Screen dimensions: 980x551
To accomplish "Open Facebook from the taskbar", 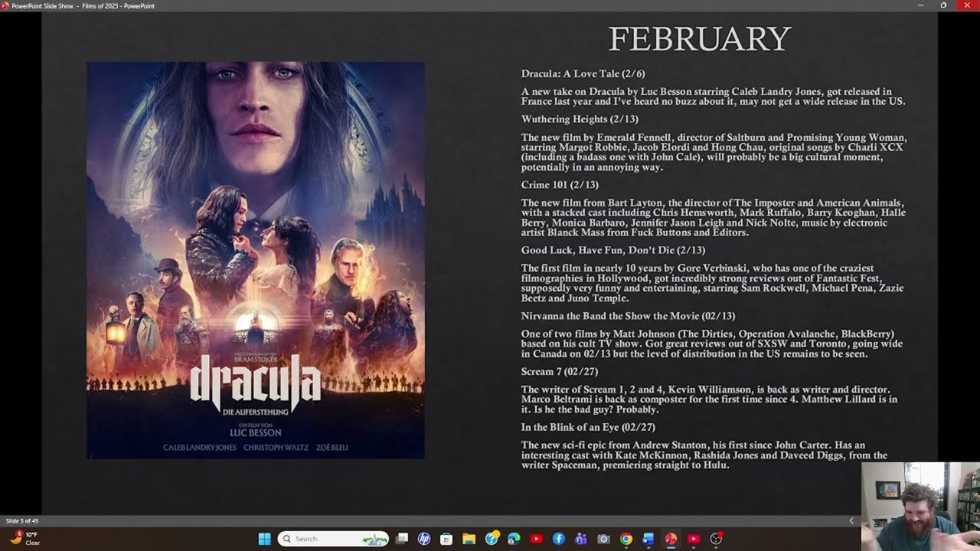I will tap(559, 539).
